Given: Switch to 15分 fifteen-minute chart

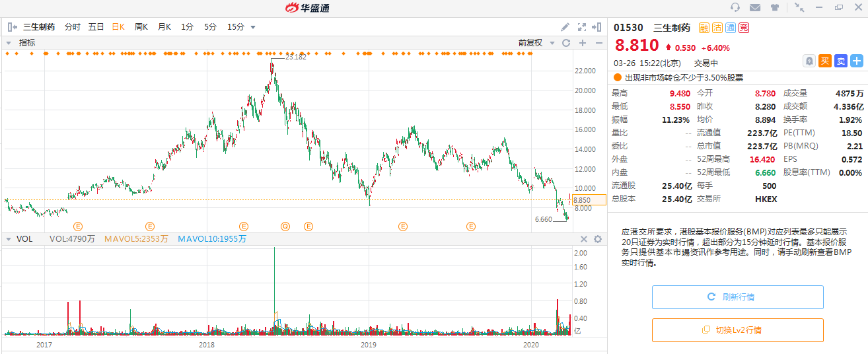Looking at the screenshot, I should (x=236, y=27).
